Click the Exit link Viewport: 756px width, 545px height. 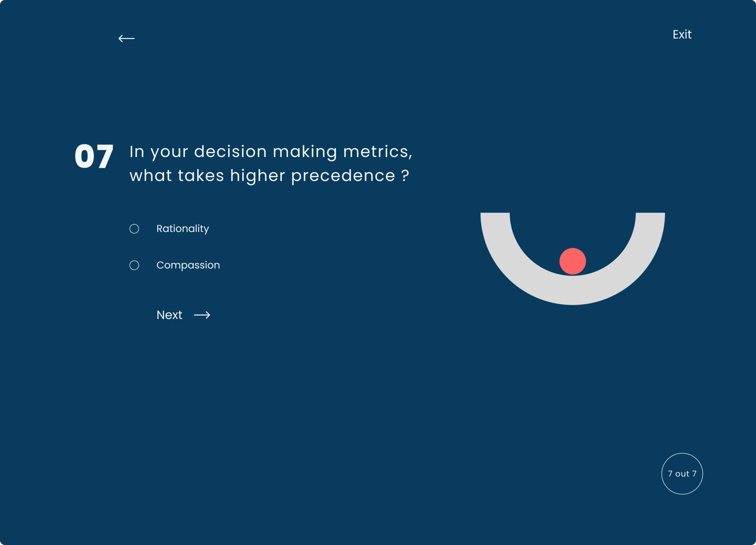[x=681, y=34]
